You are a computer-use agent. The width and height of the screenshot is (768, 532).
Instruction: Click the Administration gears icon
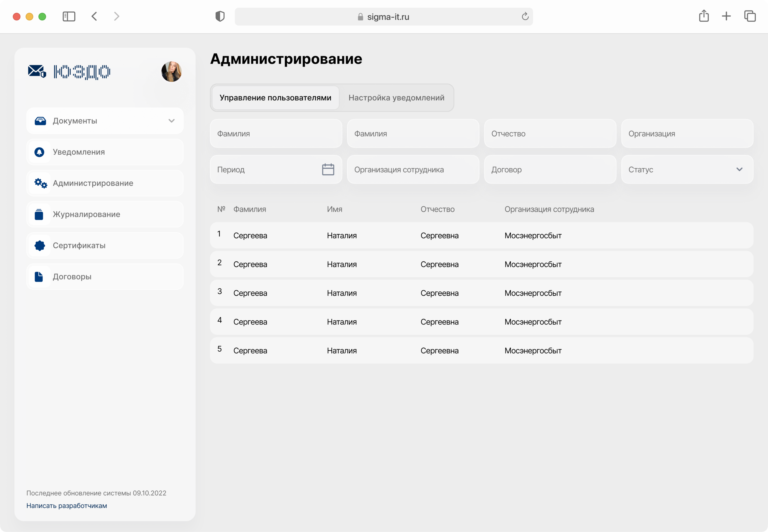click(40, 183)
